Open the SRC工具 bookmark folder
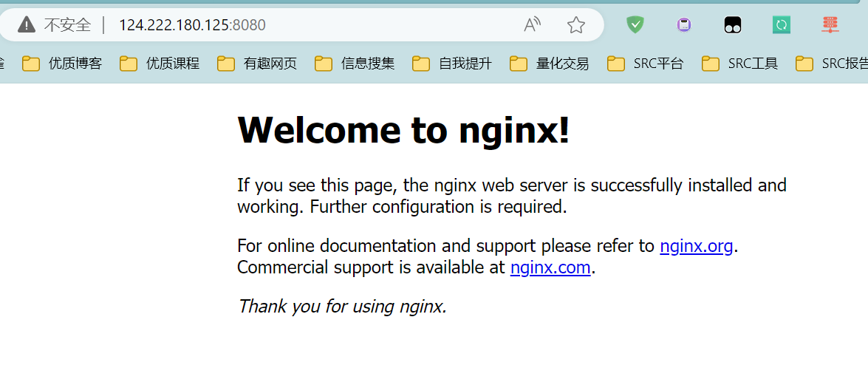 click(x=739, y=64)
